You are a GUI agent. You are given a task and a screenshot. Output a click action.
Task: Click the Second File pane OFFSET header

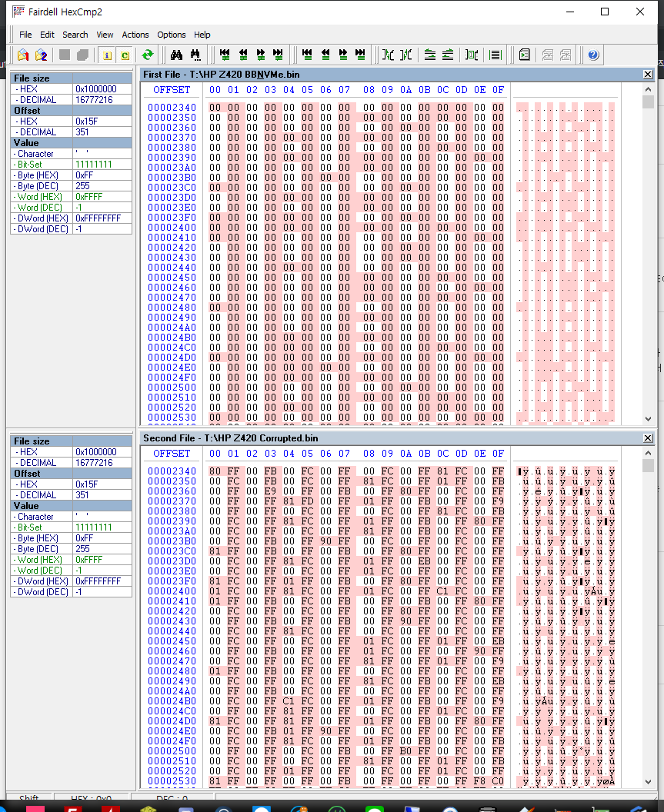coord(172,454)
